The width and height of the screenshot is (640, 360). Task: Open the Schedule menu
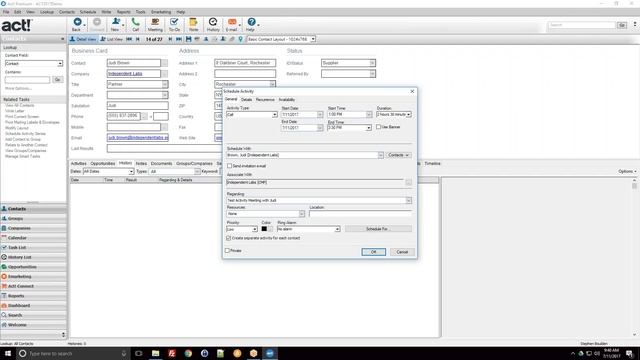coord(88,12)
